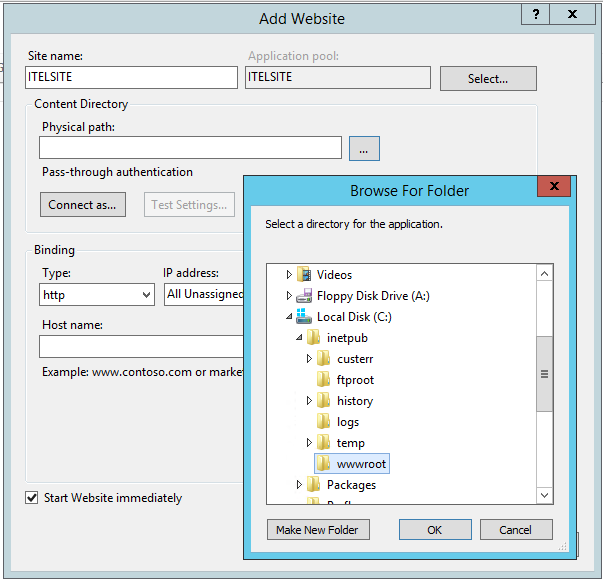This screenshot has height=581, width=603.
Task: Click the temp folder icon
Action: 323,442
